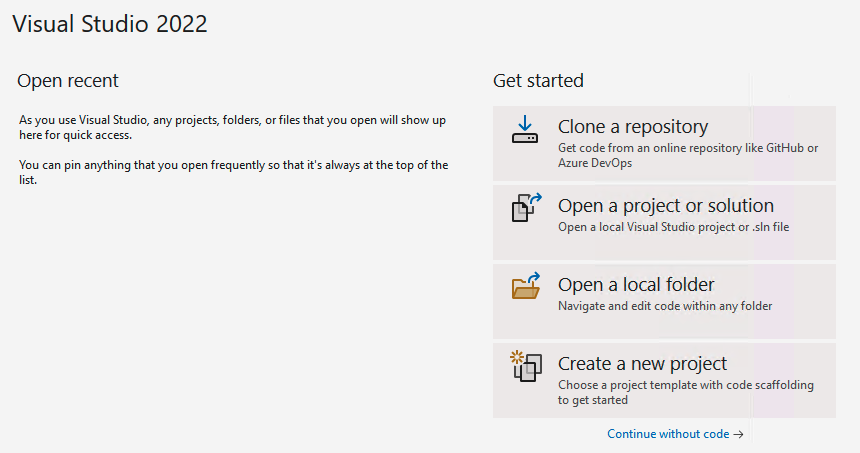Click the Clone a repository download icon
Screen dimensions: 860x453
[525, 129]
